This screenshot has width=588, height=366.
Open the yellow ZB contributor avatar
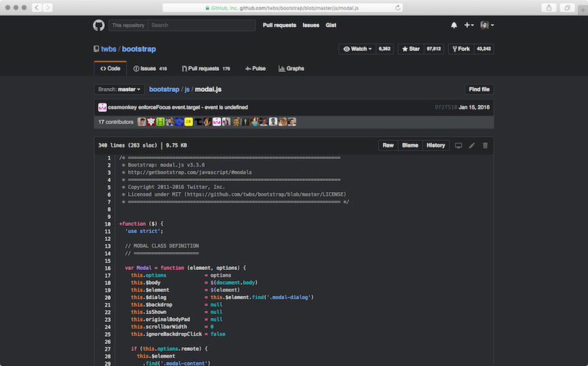189,122
